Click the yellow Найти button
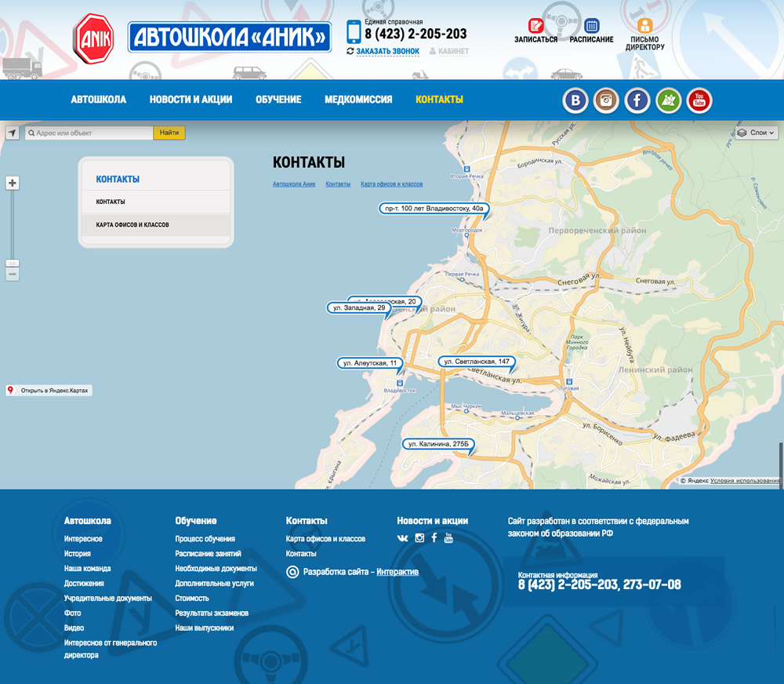Screen dimensions: 784x684 [169, 133]
